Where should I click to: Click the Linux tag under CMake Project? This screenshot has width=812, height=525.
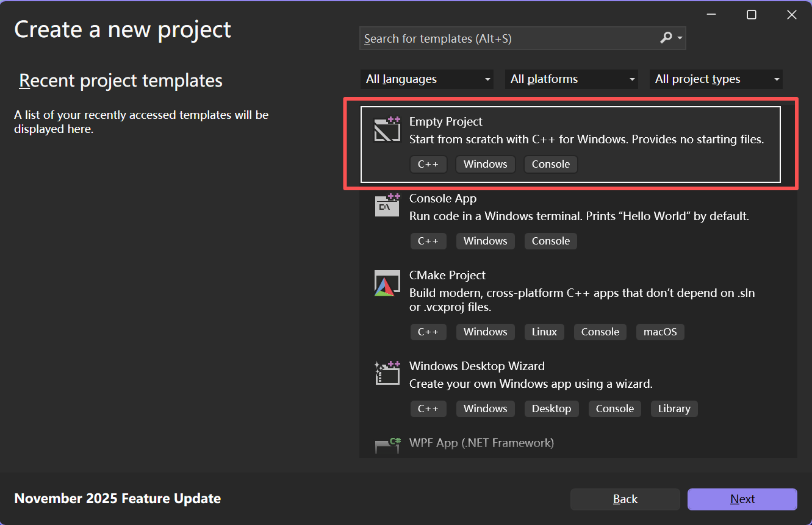point(544,332)
